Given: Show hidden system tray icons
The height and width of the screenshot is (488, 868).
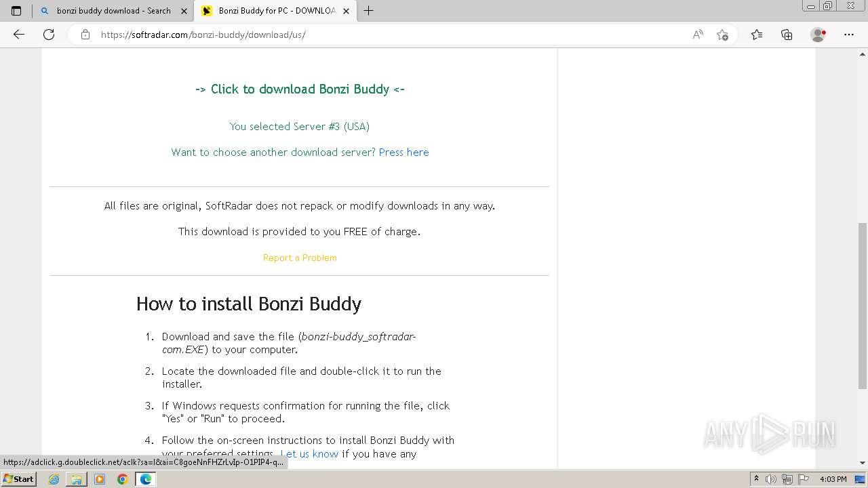Looking at the screenshot, I should click(x=756, y=479).
